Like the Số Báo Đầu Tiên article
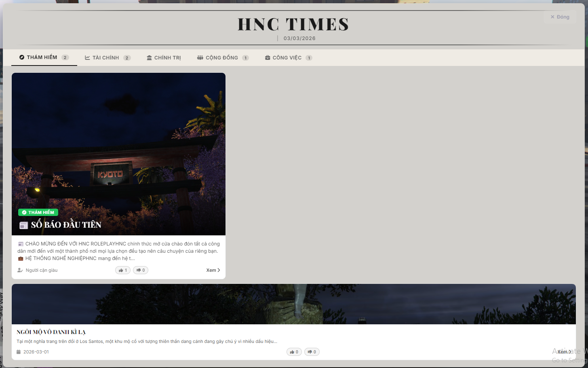Screen dimensions: 588x368 tap(123, 270)
